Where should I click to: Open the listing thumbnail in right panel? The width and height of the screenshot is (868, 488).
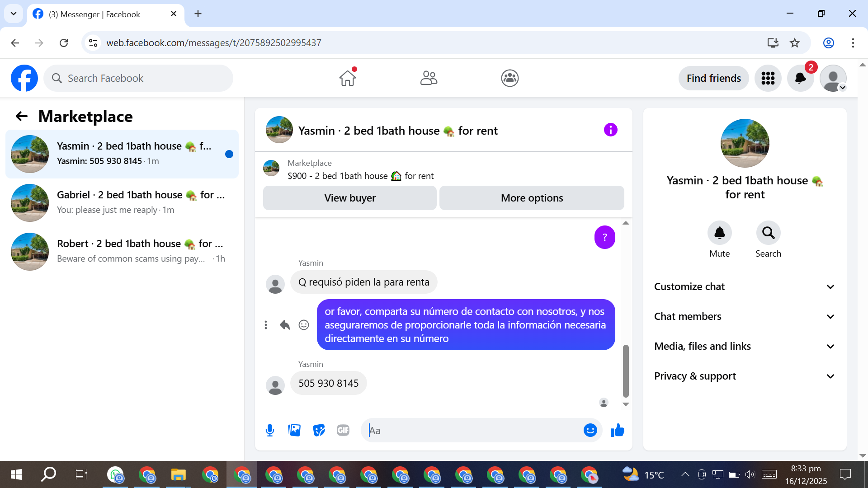click(x=745, y=143)
